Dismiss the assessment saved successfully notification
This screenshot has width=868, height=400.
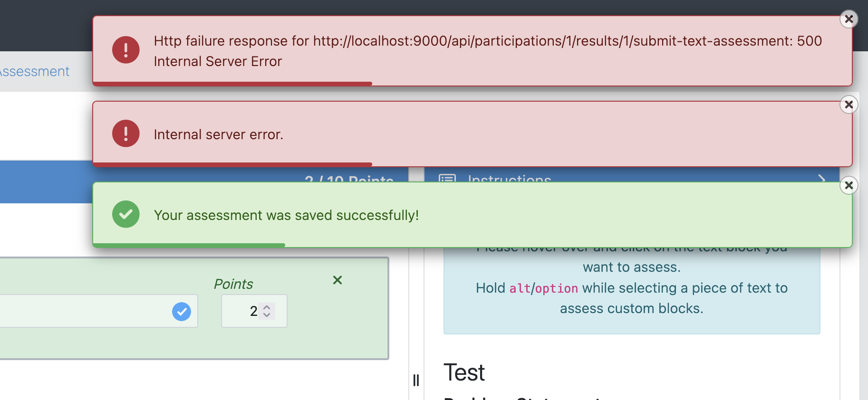pyautogui.click(x=849, y=185)
